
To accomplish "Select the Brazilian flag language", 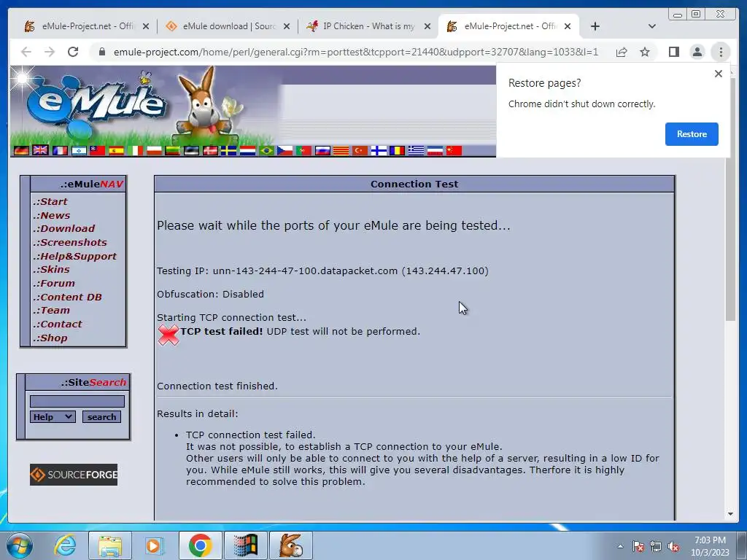I will (267, 150).
